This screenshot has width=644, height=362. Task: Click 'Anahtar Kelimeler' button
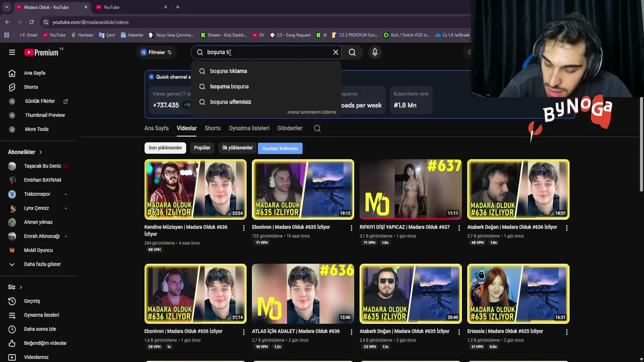pos(280,148)
